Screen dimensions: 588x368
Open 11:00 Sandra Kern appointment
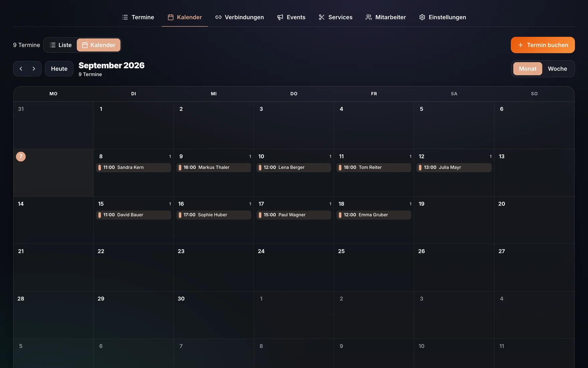133,167
